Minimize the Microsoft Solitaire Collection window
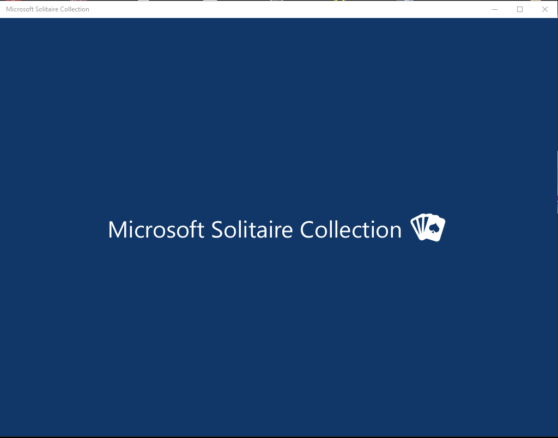The image size is (558, 438). tap(495, 9)
